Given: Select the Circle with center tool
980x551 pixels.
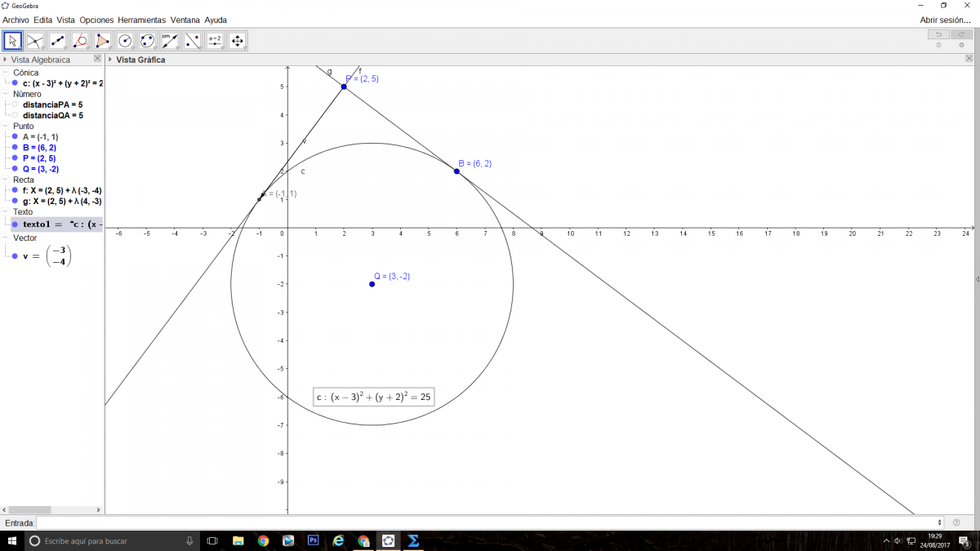Looking at the screenshot, I should [125, 41].
